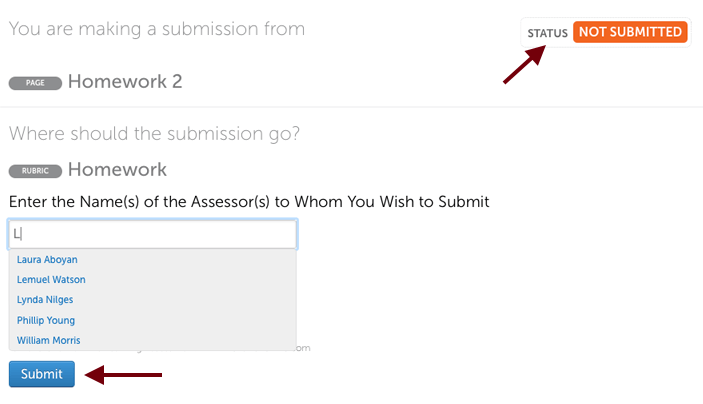Image resolution: width=703 pixels, height=404 pixels.
Task: Click the red arrow pointing at the status
Action: point(522,66)
